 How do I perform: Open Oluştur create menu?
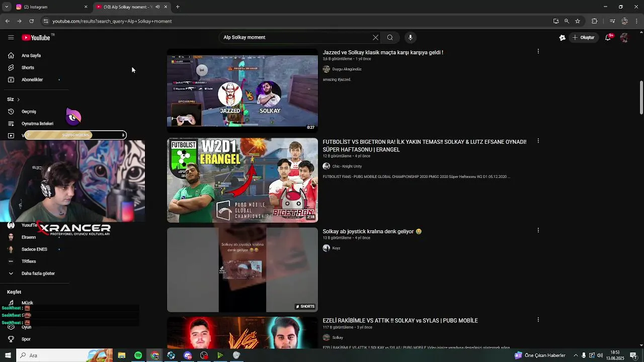click(x=584, y=38)
